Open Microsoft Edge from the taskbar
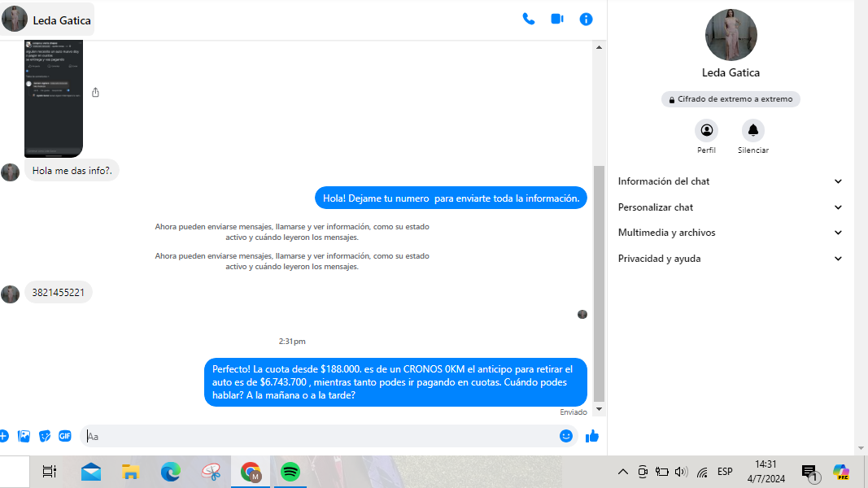Screen dimensions: 868x488 (171, 472)
